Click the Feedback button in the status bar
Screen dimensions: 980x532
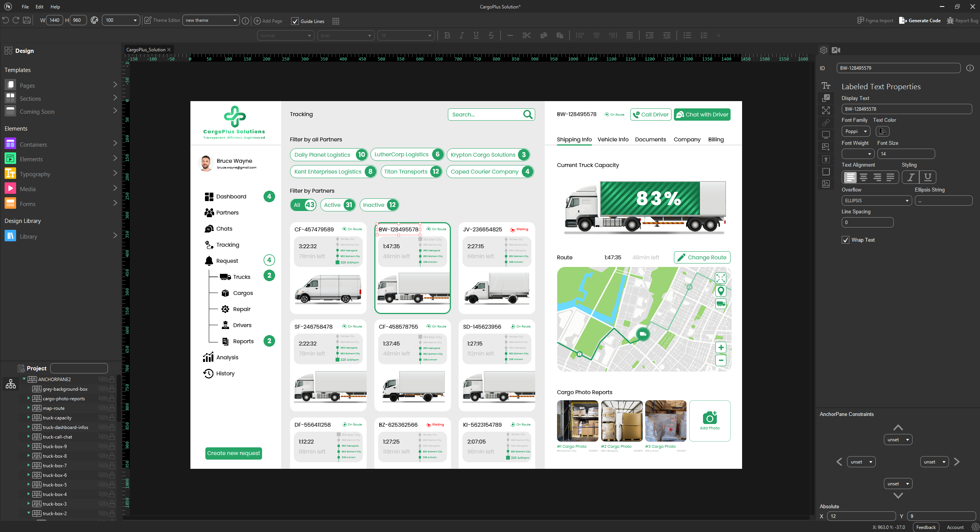(x=927, y=527)
